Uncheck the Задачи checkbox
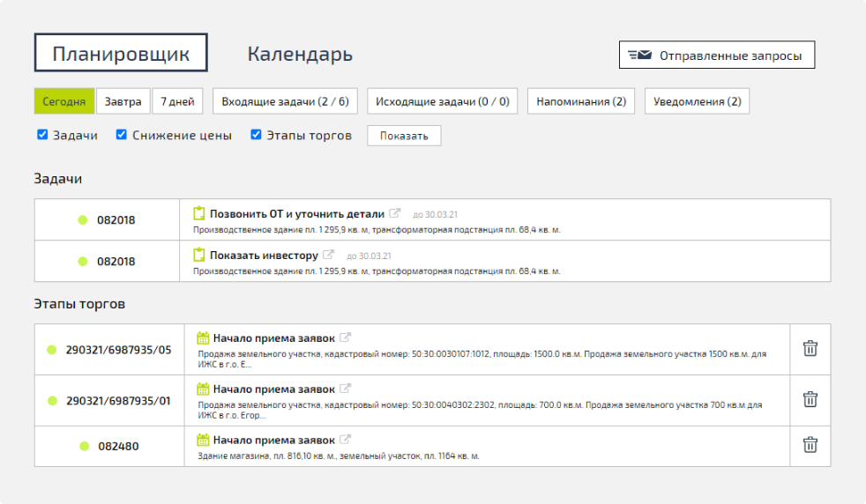The width and height of the screenshot is (866, 504). click(42, 135)
